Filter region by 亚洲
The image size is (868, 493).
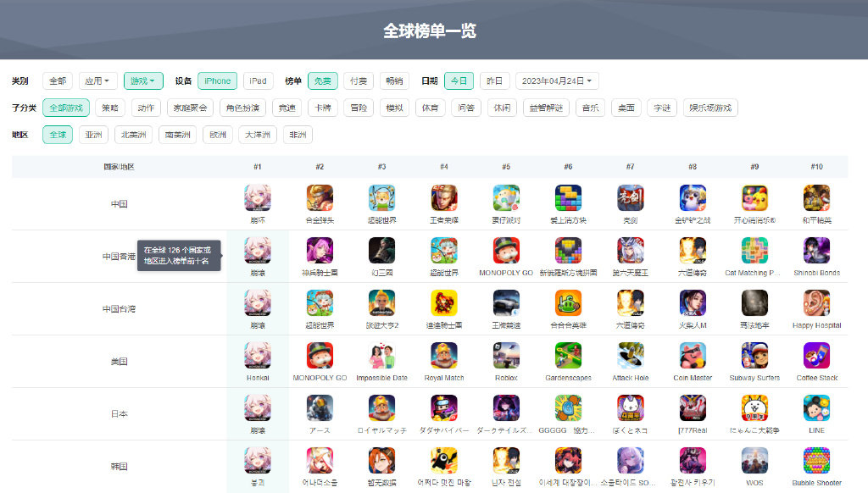(93, 135)
